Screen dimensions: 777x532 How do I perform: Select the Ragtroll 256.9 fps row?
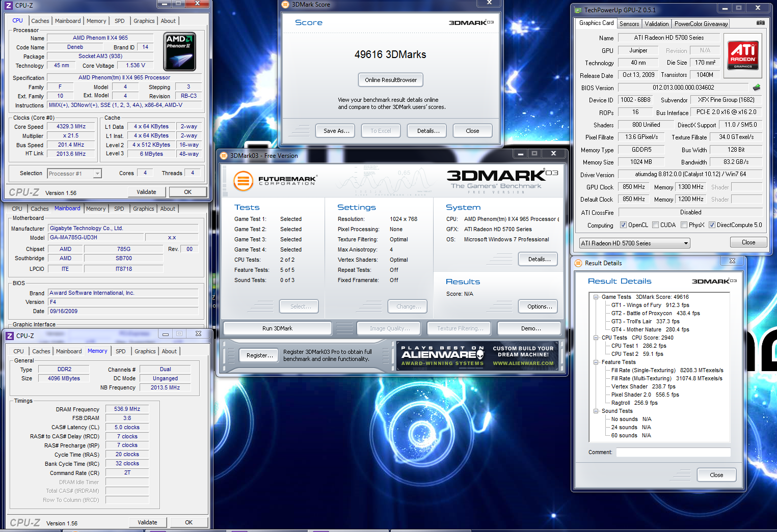pos(634,403)
